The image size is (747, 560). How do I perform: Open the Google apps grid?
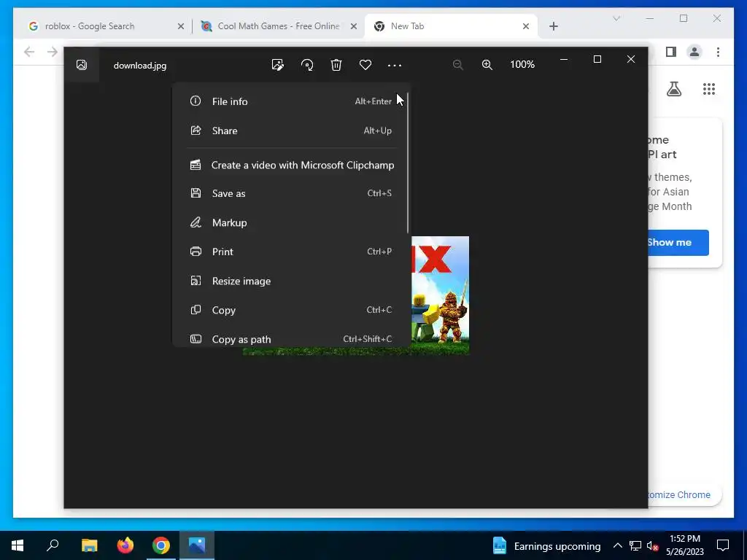pyautogui.click(x=709, y=89)
